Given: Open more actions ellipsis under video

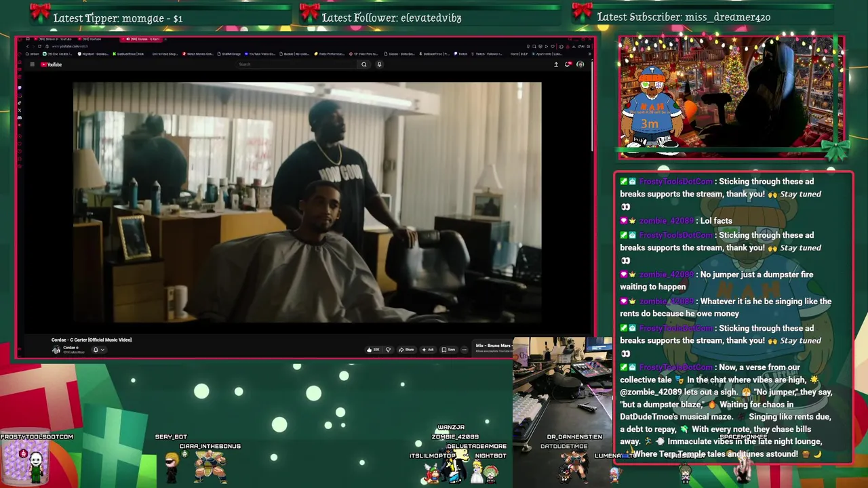Looking at the screenshot, I should click(464, 350).
